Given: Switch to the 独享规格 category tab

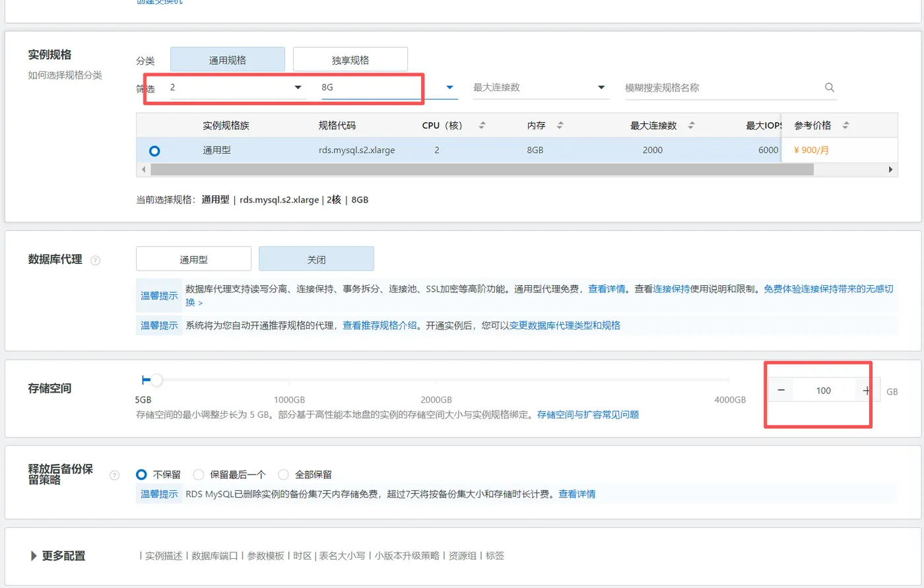Looking at the screenshot, I should tap(350, 59).
